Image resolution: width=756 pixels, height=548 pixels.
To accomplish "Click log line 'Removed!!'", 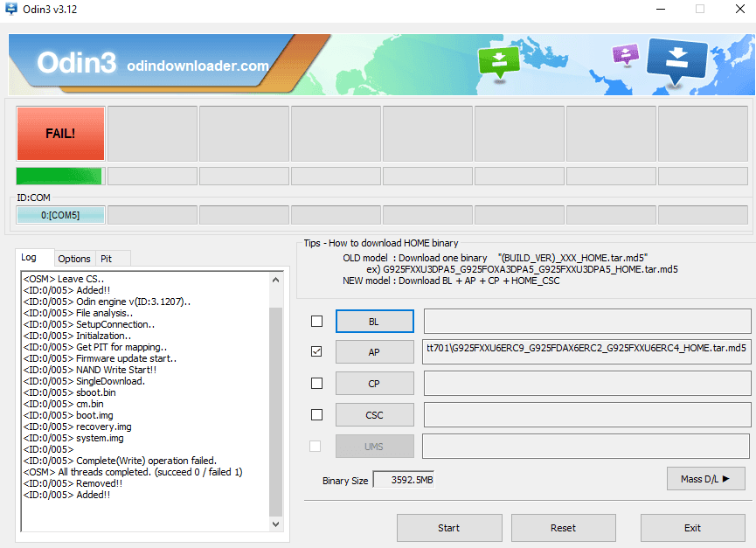I will 73,483.
